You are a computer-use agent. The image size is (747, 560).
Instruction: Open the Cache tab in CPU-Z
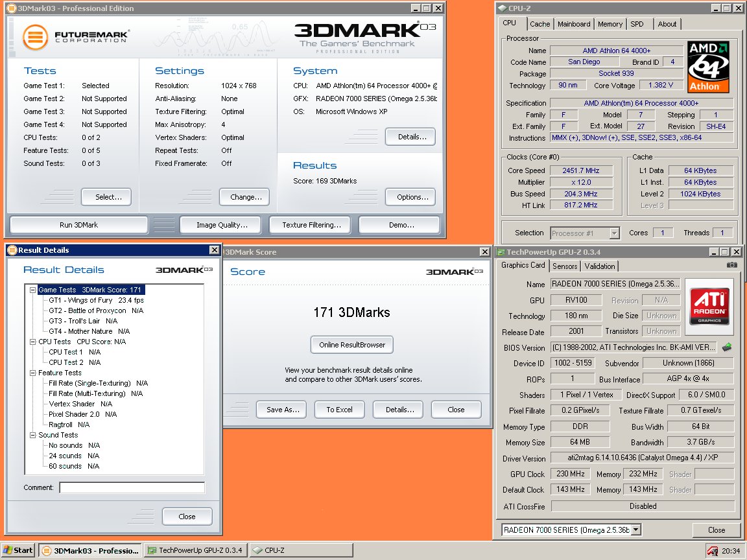tap(539, 24)
